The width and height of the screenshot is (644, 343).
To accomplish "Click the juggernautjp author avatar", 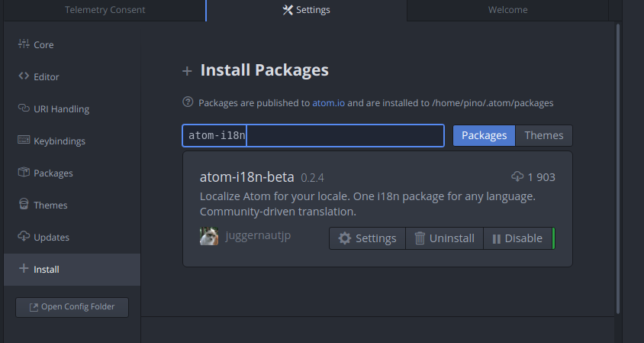I will coord(209,236).
